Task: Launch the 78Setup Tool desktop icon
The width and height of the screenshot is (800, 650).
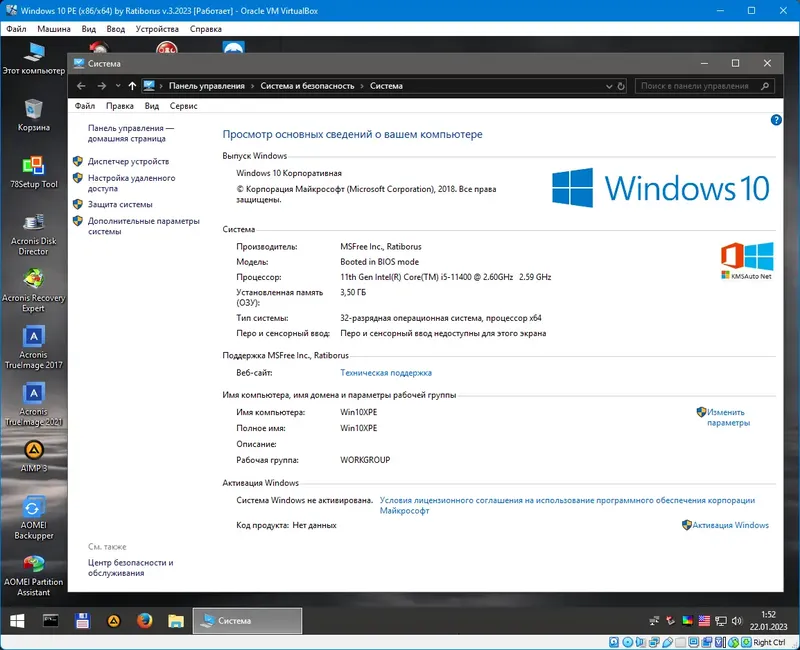Action: coord(34,172)
